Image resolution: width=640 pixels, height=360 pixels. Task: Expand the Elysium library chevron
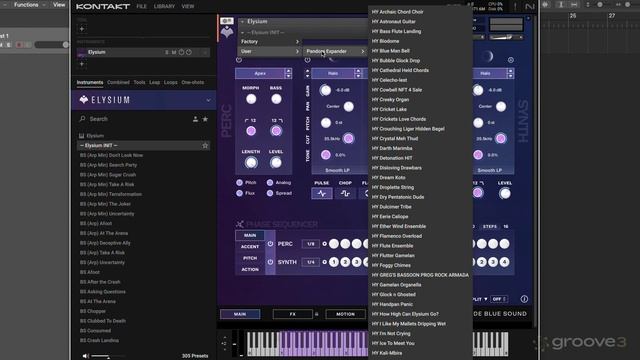(208, 100)
